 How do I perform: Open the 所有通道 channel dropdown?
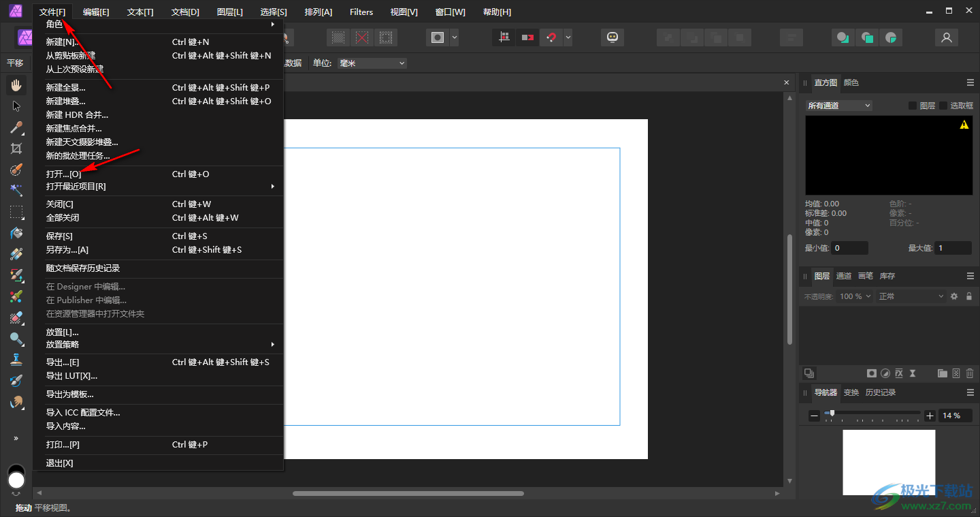pyautogui.click(x=838, y=106)
